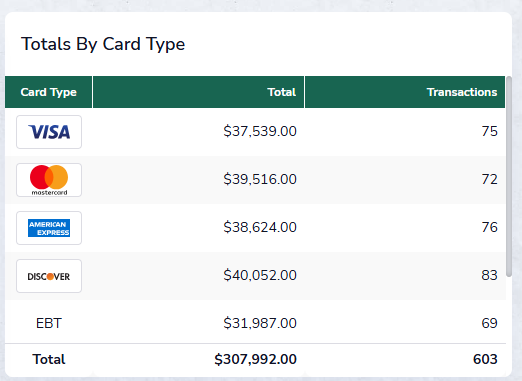Select the total transactions value 603

(485, 359)
